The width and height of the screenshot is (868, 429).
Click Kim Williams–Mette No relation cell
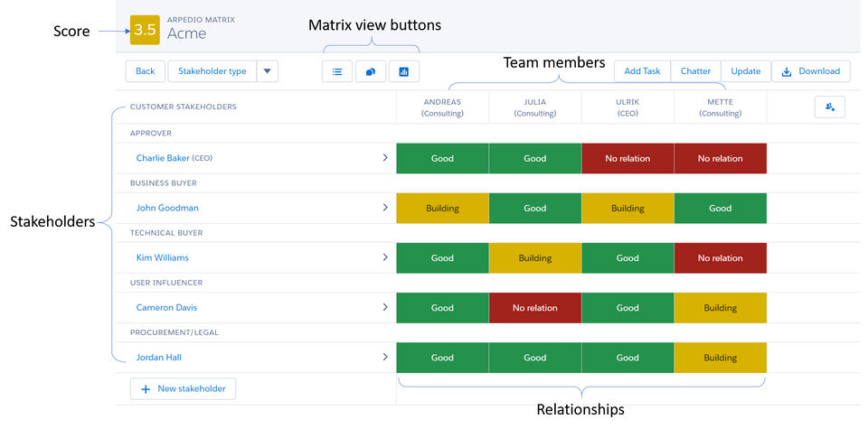721,257
